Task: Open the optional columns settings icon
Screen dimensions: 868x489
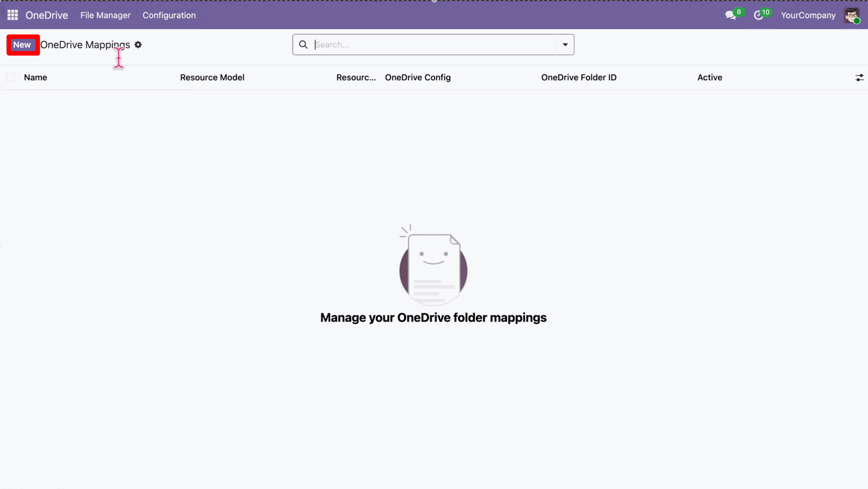Action: [x=859, y=78]
